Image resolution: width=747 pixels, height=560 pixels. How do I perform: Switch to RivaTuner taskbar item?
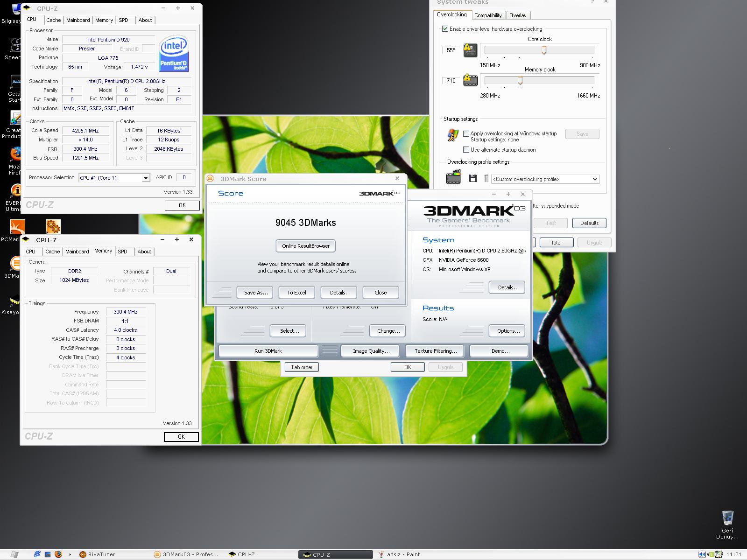tap(97, 554)
